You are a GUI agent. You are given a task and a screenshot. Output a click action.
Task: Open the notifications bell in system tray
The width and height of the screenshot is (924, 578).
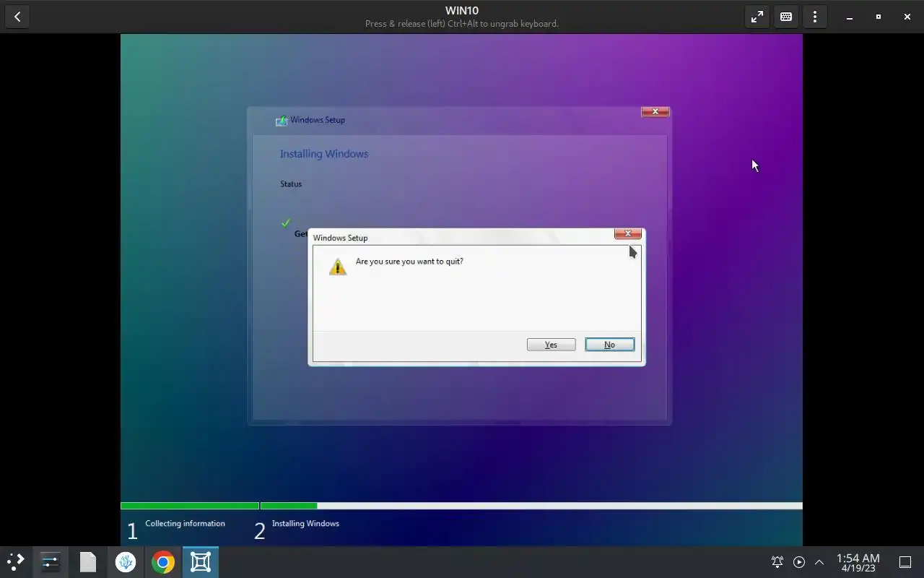777,562
